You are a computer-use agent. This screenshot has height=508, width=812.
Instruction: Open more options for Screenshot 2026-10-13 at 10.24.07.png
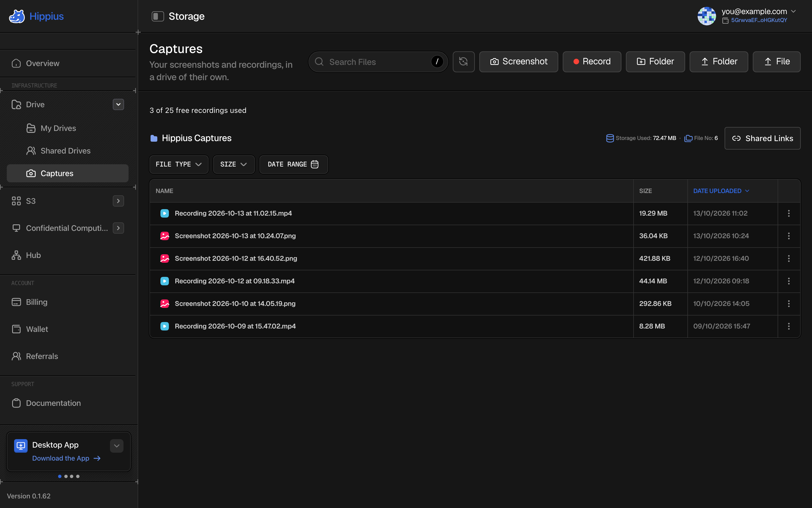coord(789,236)
